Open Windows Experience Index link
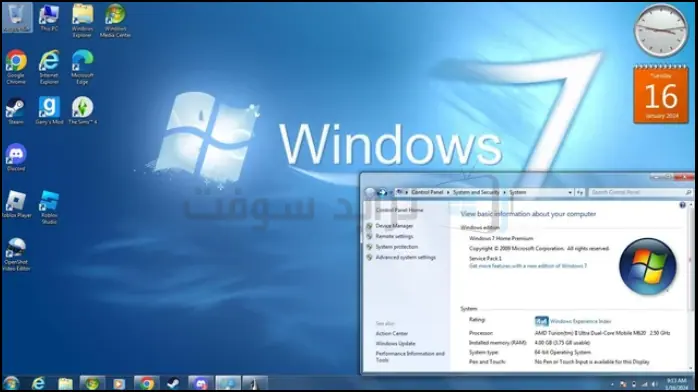 click(x=580, y=321)
